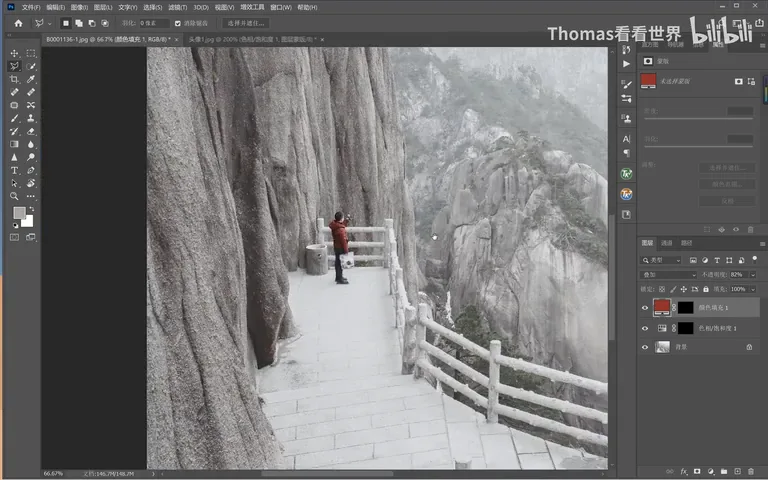The image size is (768, 480).
Task: Open the 滤镜(T) menu
Action: (177, 7)
